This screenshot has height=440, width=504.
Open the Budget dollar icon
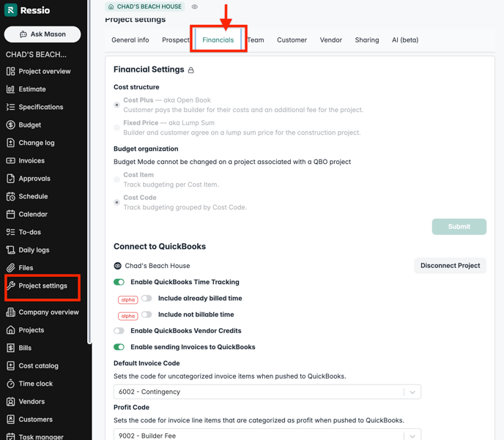click(x=10, y=125)
